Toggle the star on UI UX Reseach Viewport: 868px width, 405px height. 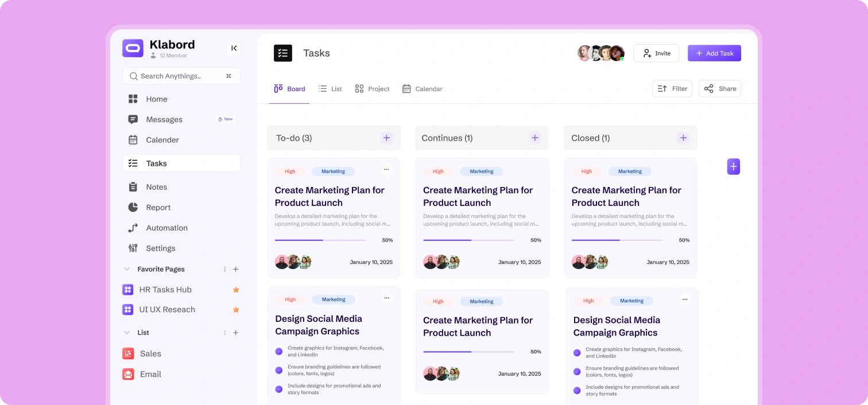(x=235, y=309)
